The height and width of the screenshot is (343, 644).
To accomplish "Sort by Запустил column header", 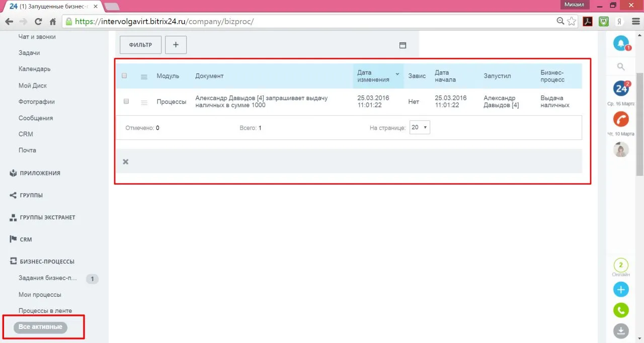I will 497,76.
